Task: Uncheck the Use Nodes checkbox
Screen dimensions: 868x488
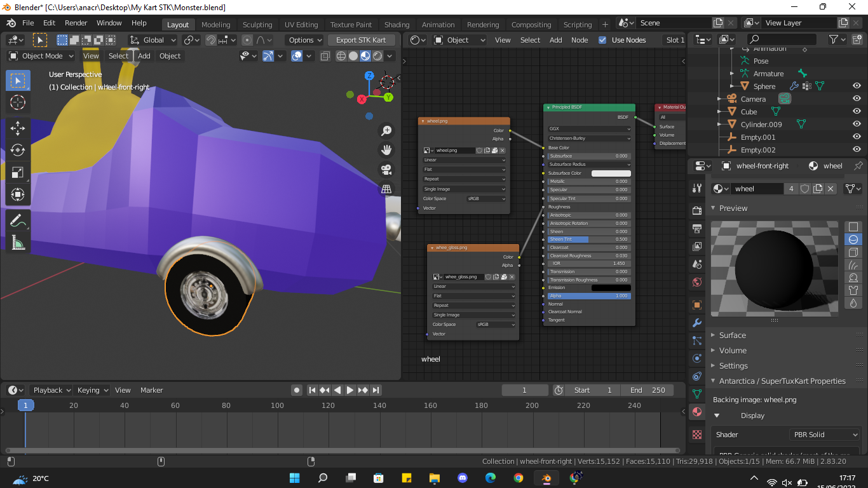Action: pyautogui.click(x=602, y=40)
